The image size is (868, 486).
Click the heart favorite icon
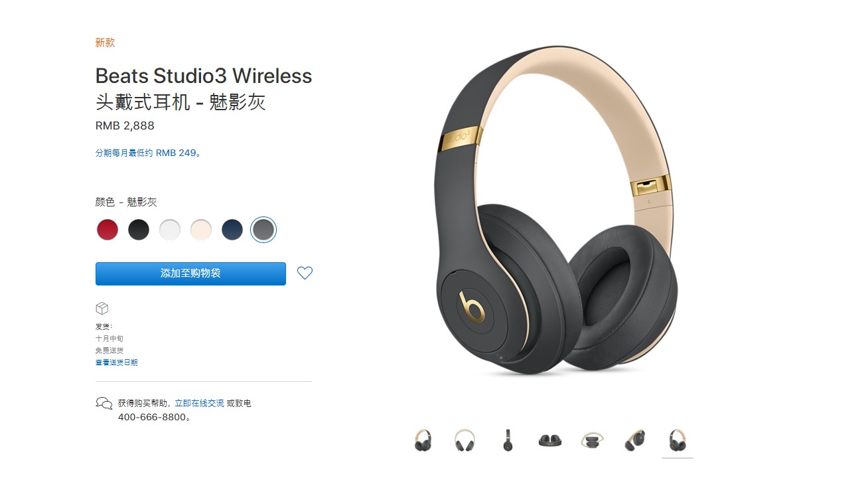coord(305,273)
